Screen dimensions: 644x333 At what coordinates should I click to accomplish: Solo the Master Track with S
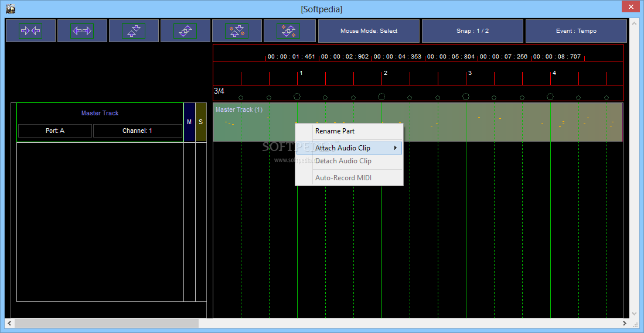click(x=201, y=122)
